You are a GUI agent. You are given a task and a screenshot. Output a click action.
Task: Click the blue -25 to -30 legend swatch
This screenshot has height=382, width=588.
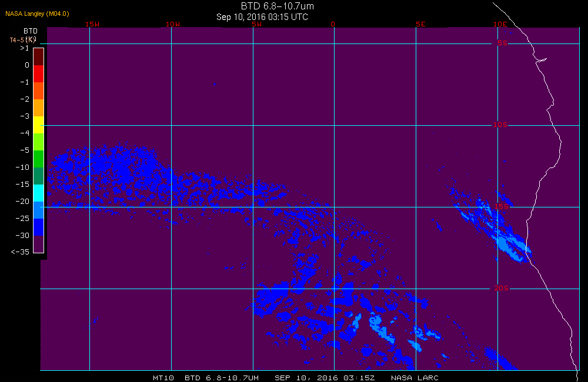click(x=39, y=227)
